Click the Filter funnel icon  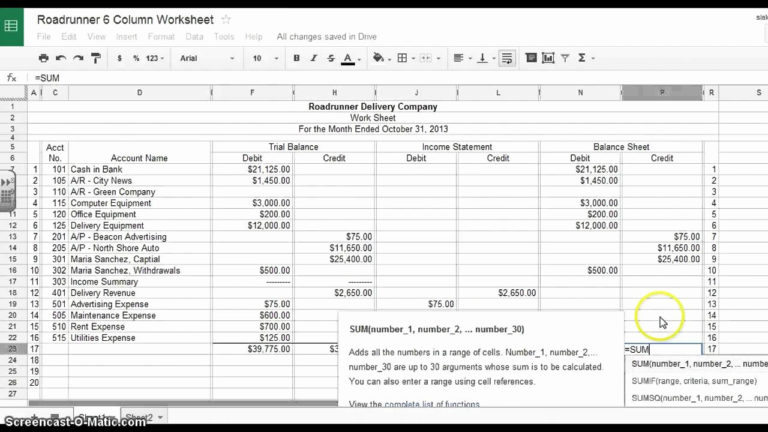point(565,58)
